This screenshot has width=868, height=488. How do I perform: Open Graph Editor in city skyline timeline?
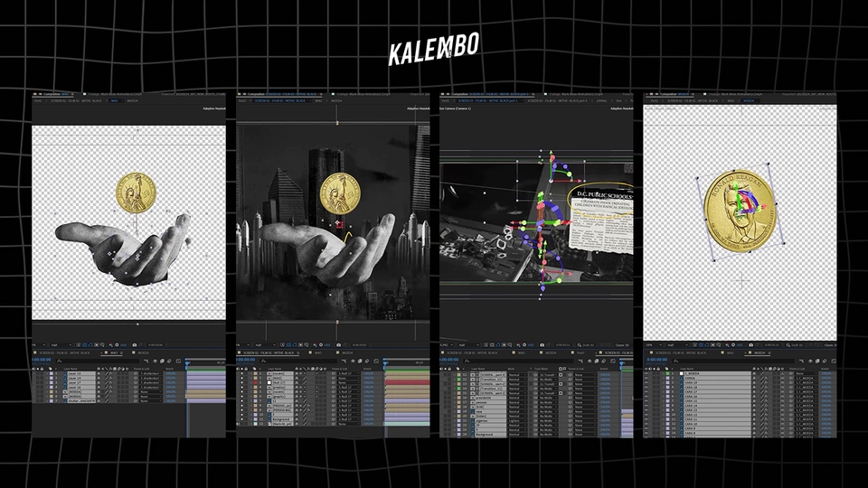coord(376,361)
